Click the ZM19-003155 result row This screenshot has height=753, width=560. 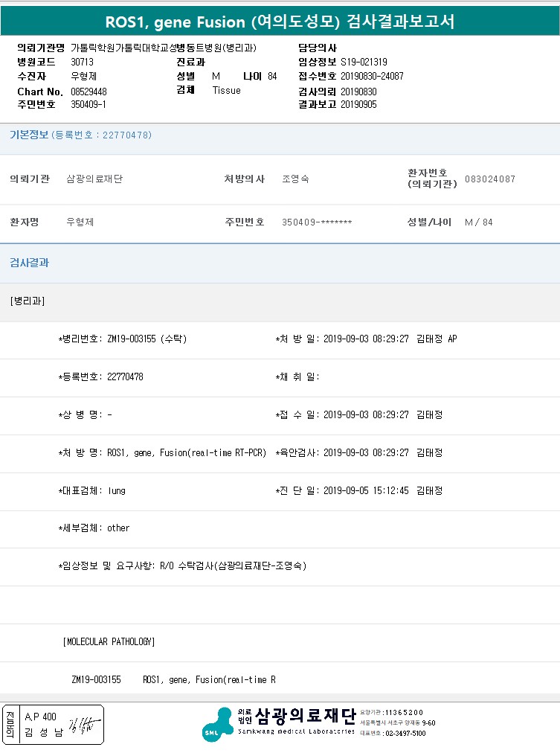(x=173, y=679)
